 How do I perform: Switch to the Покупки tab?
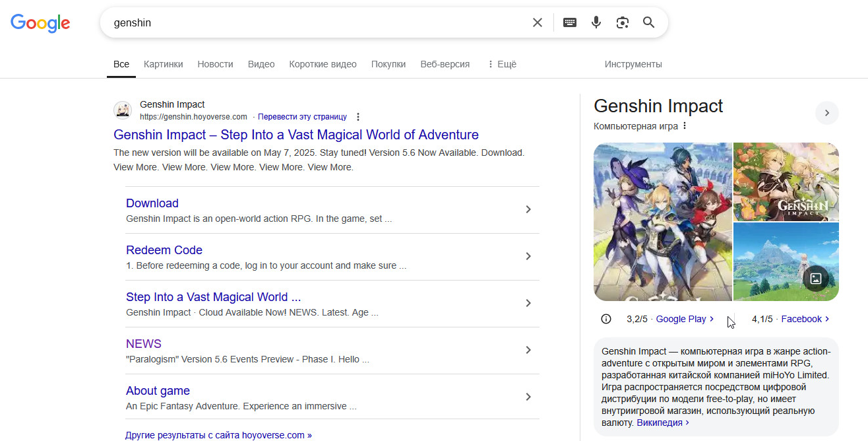388,64
